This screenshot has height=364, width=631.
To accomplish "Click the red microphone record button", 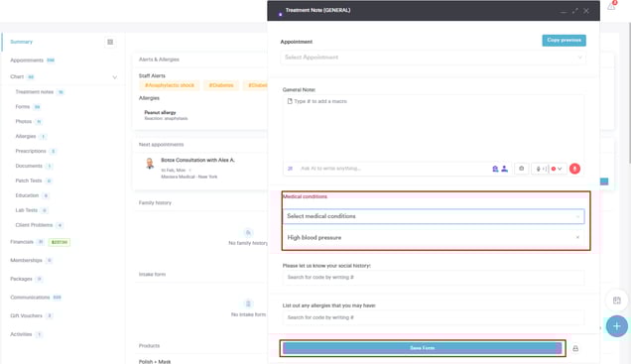I will [574, 169].
